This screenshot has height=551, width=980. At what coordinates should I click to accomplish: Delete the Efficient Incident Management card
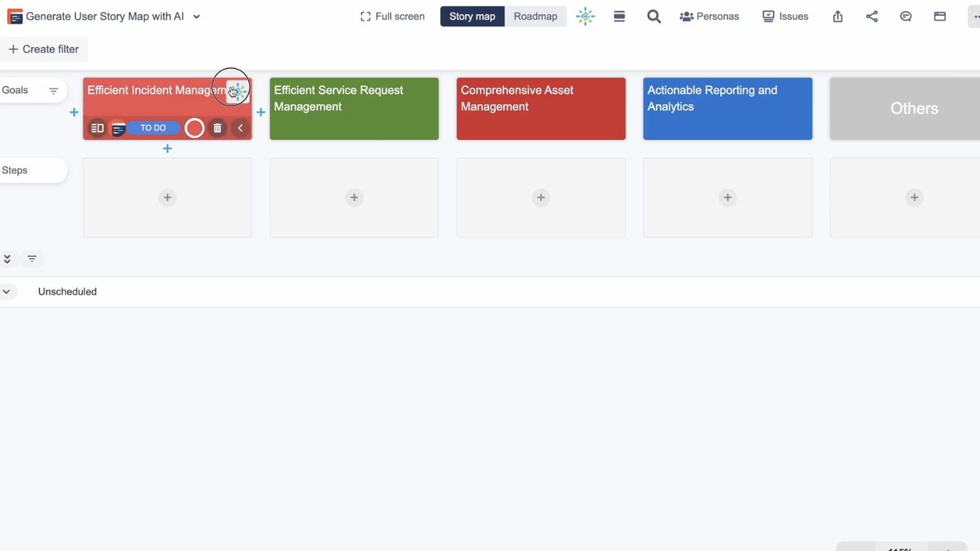[x=217, y=128]
